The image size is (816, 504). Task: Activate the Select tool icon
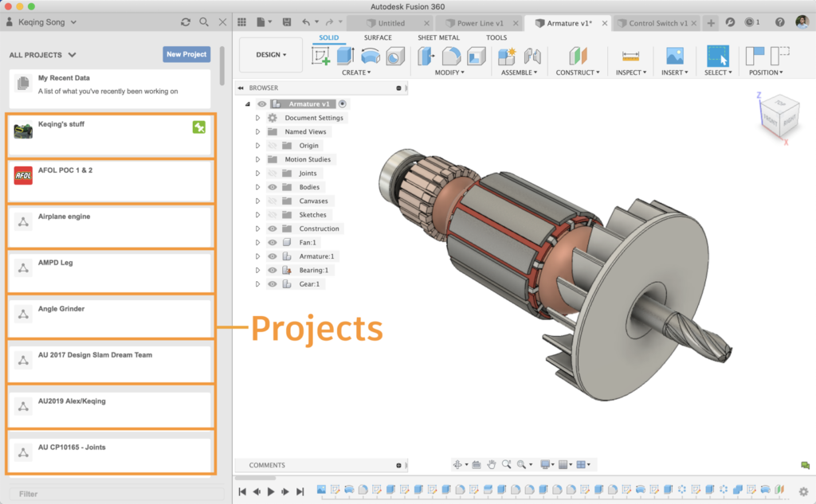click(x=717, y=56)
